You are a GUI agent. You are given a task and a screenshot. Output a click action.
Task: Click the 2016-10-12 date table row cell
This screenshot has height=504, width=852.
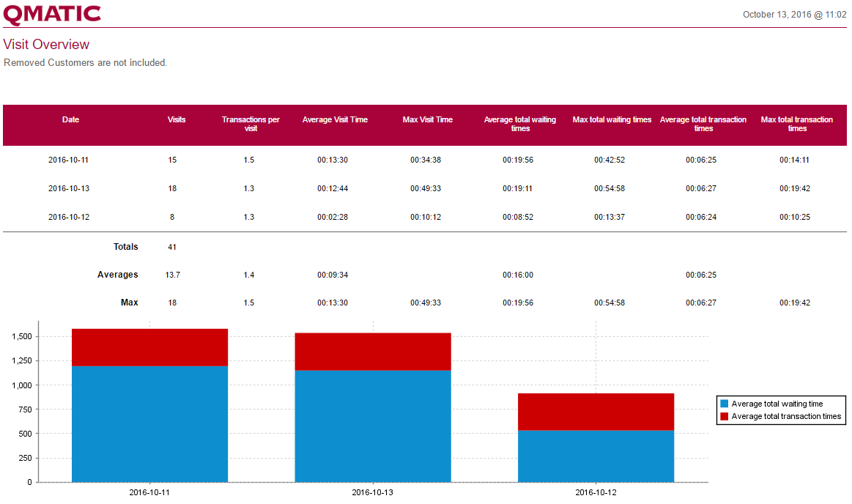[68, 217]
